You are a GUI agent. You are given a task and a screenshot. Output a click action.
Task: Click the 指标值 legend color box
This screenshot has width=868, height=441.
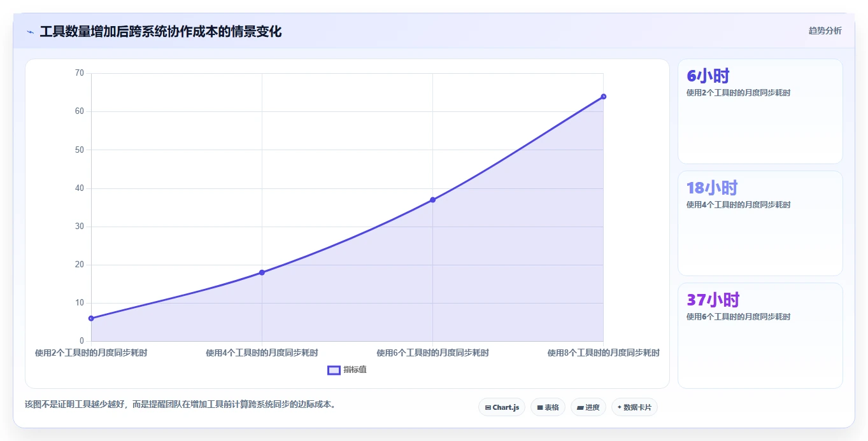point(334,370)
